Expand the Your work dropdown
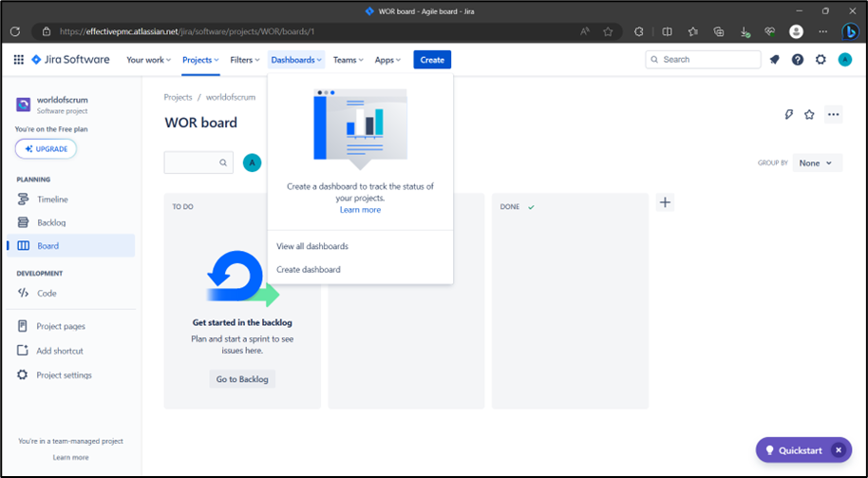 click(x=148, y=60)
